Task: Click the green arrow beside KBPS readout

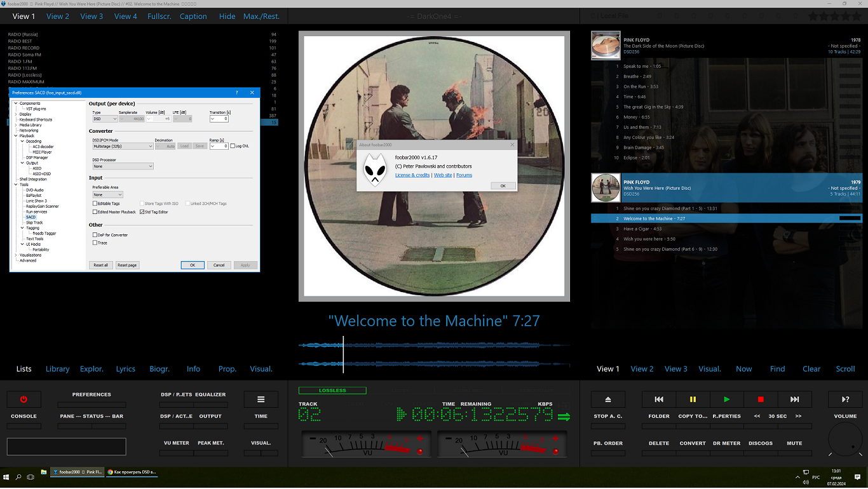Action: coord(564,417)
